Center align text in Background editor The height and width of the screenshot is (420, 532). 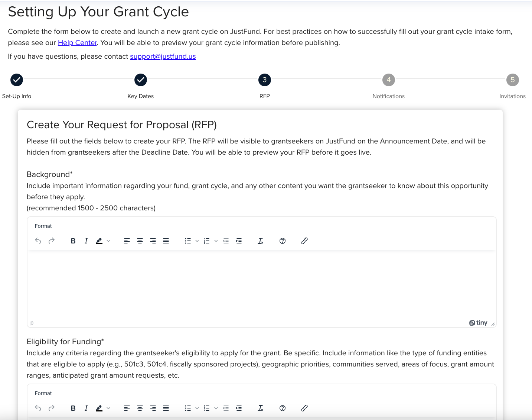[140, 241]
